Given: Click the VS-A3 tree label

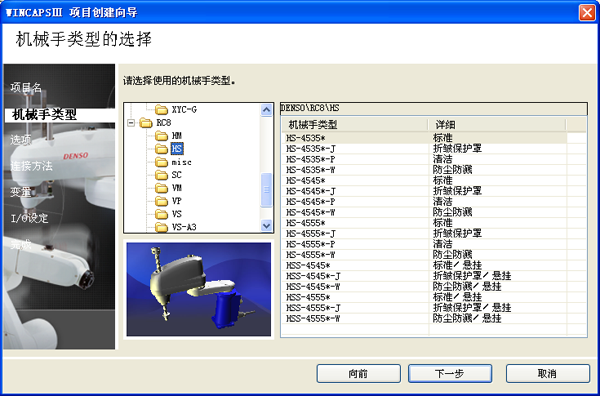Looking at the screenshot, I should [184, 227].
